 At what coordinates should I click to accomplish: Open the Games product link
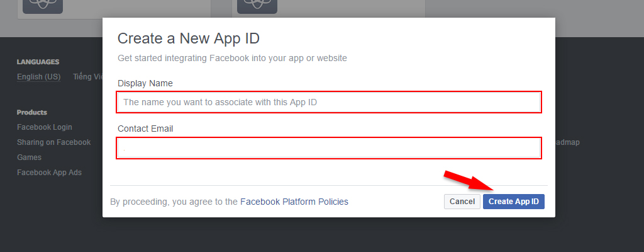pyautogui.click(x=29, y=157)
